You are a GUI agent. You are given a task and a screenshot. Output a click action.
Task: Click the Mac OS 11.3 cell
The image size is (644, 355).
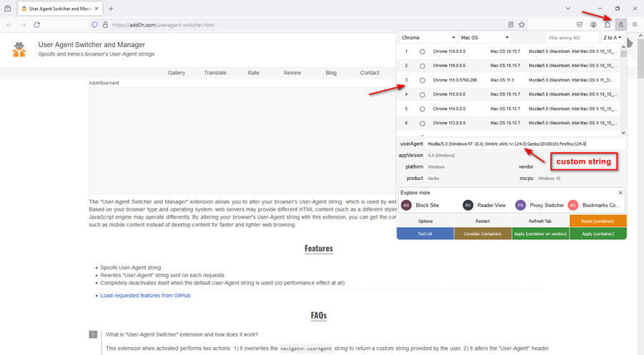coord(502,80)
